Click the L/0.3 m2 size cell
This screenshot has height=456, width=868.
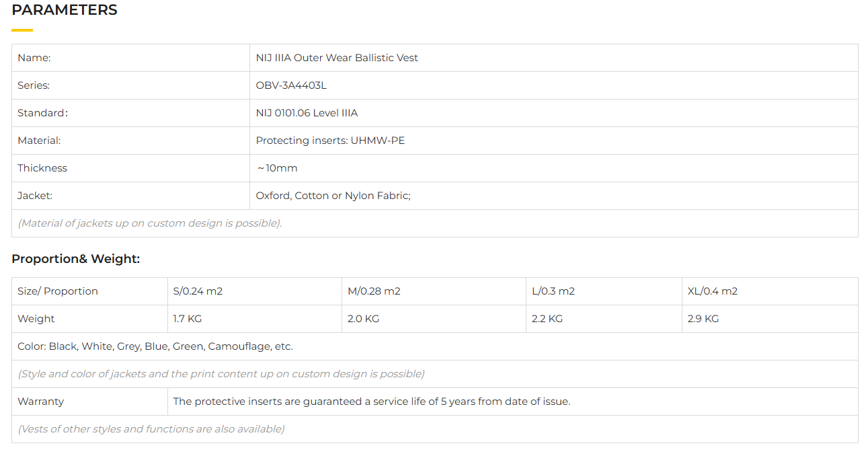click(x=553, y=291)
